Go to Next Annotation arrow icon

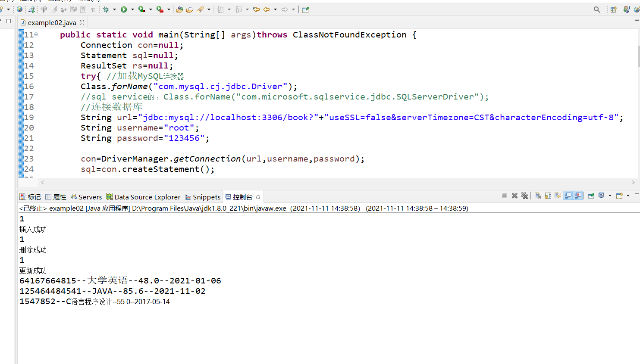click(220, 9)
